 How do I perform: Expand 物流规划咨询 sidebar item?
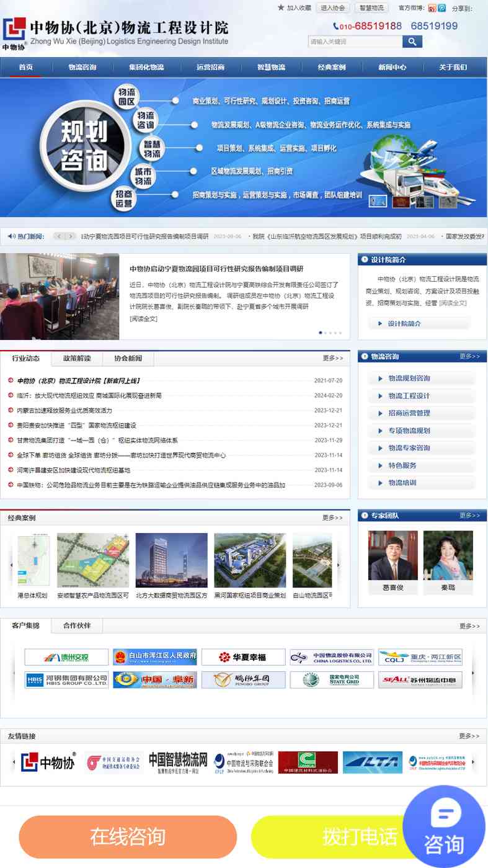(422, 378)
